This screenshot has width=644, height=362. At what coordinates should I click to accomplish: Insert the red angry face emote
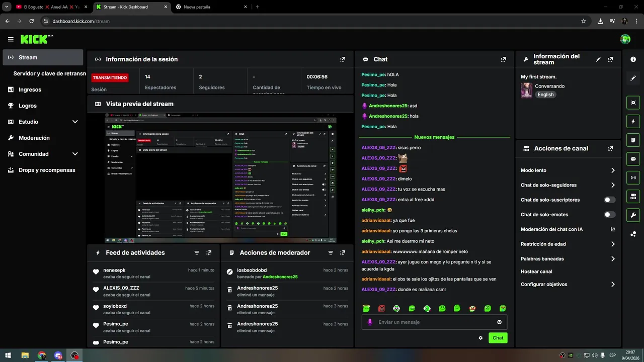click(381, 308)
